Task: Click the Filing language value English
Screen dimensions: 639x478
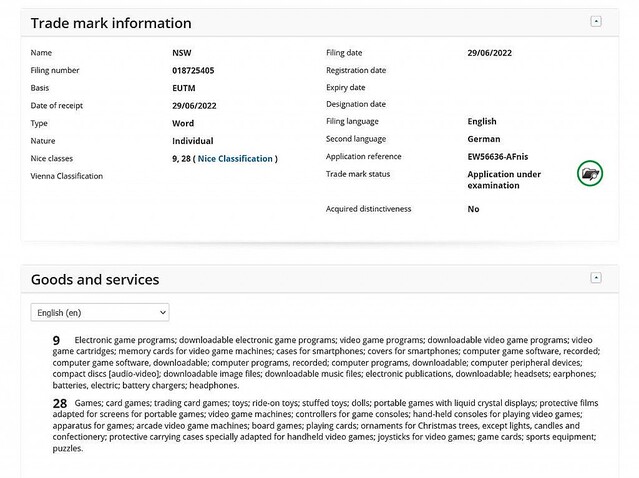Action: coord(483,121)
